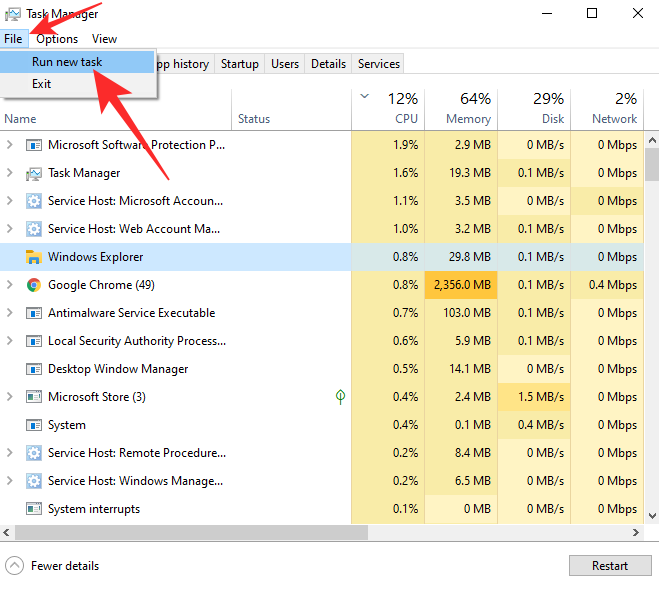Click the Antimalware Service Executable icon
The image size is (659, 589).
(33, 313)
